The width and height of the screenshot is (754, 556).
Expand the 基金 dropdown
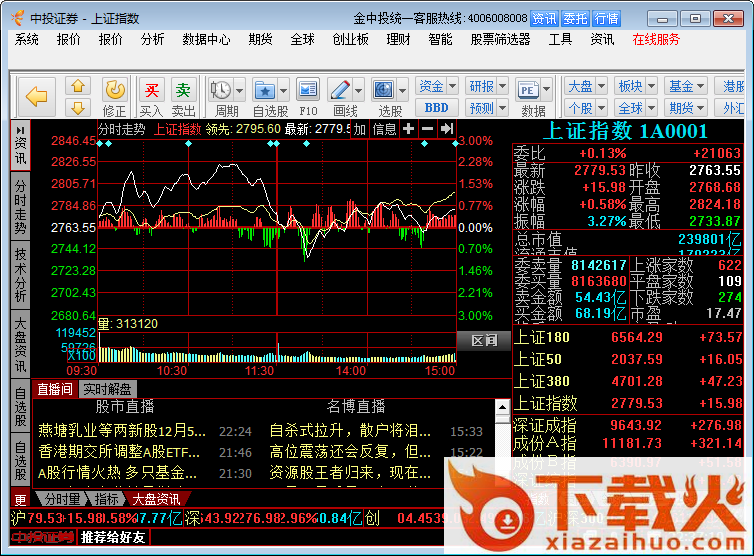click(x=701, y=87)
